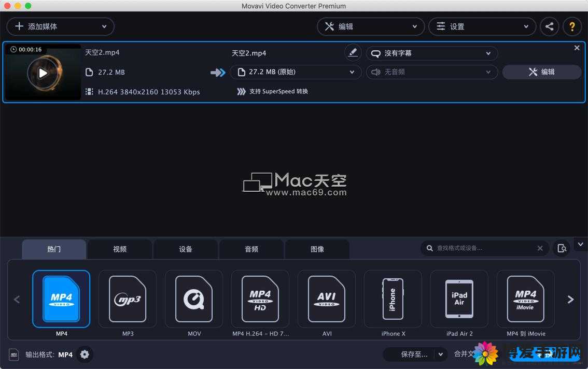Screen dimensions: 588x369
Task: Open output format settings gear
Action: (85, 354)
